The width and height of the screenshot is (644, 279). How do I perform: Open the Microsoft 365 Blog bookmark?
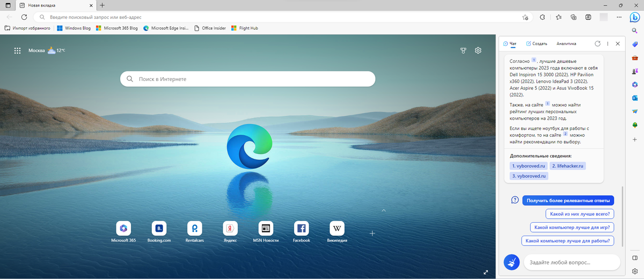(116, 28)
